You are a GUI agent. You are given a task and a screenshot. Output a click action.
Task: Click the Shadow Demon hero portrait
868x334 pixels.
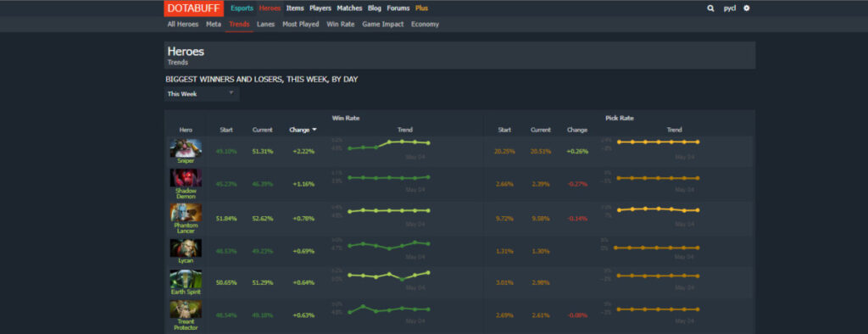[x=186, y=178]
